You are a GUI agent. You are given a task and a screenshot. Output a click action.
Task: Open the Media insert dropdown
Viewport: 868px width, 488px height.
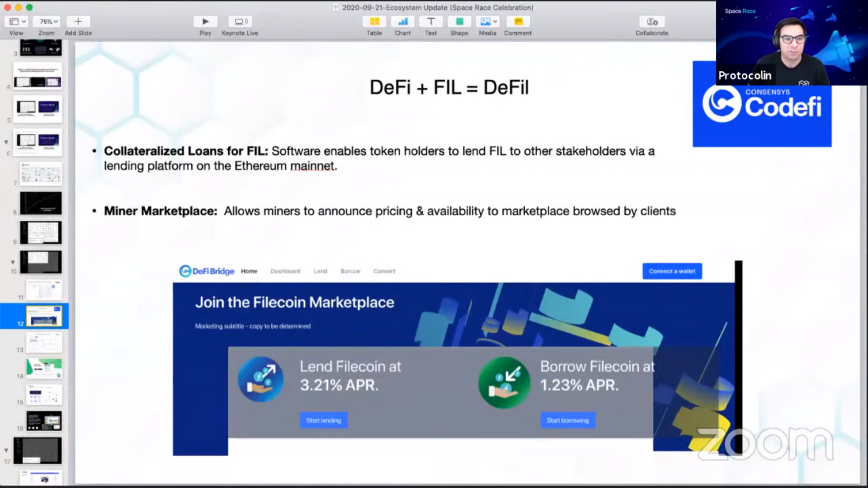click(488, 22)
